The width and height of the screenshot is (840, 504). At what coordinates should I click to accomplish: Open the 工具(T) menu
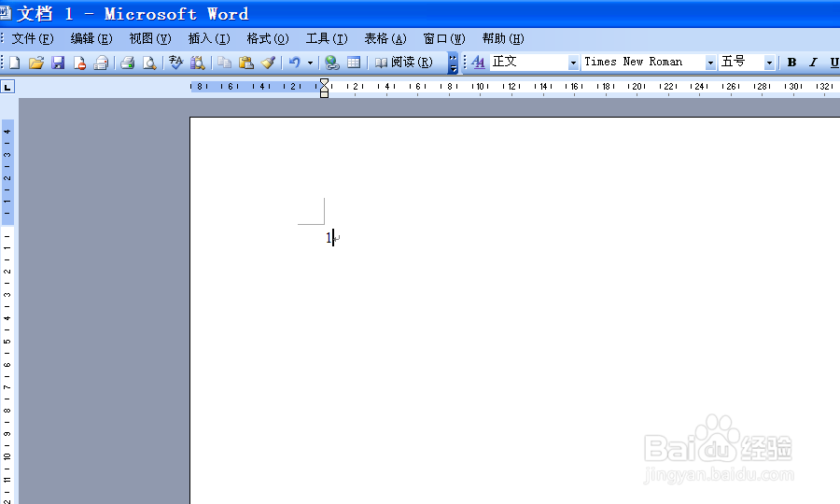[x=327, y=38]
